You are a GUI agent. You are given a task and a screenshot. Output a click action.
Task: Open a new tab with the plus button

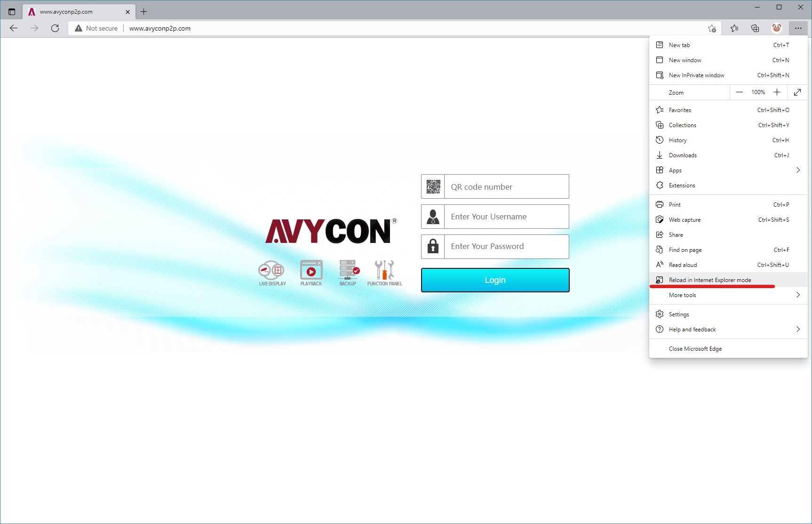coord(144,11)
